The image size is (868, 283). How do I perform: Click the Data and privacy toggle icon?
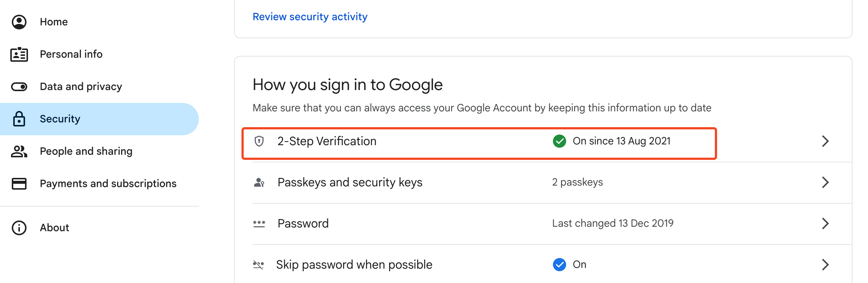(x=19, y=87)
